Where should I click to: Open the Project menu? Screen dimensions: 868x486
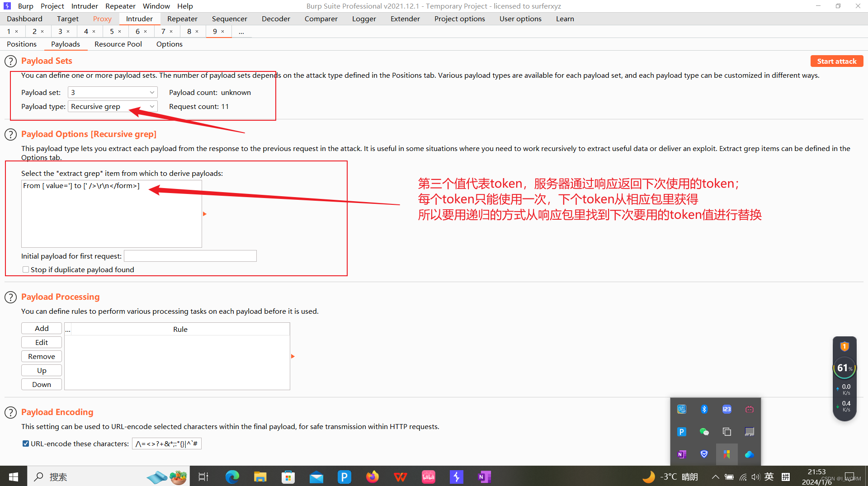[52, 6]
